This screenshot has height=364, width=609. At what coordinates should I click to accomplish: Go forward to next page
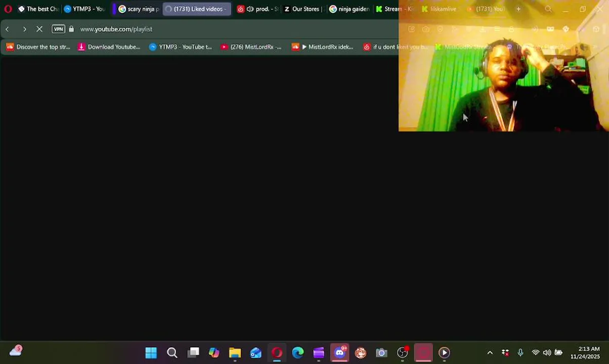(x=24, y=29)
